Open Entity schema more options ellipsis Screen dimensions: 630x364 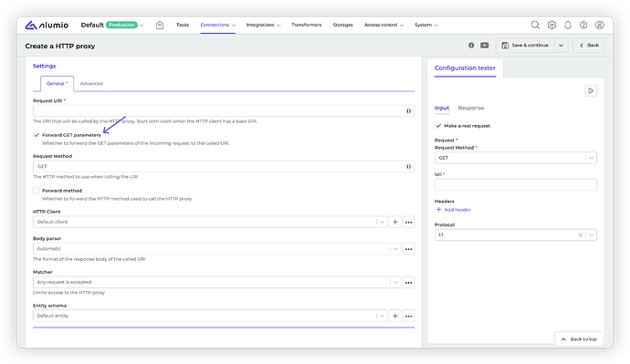point(409,316)
